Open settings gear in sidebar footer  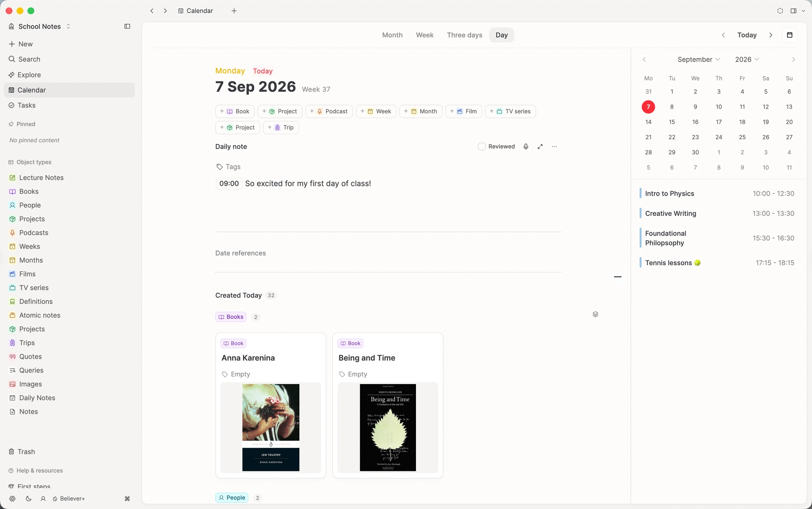pyautogui.click(x=12, y=499)
